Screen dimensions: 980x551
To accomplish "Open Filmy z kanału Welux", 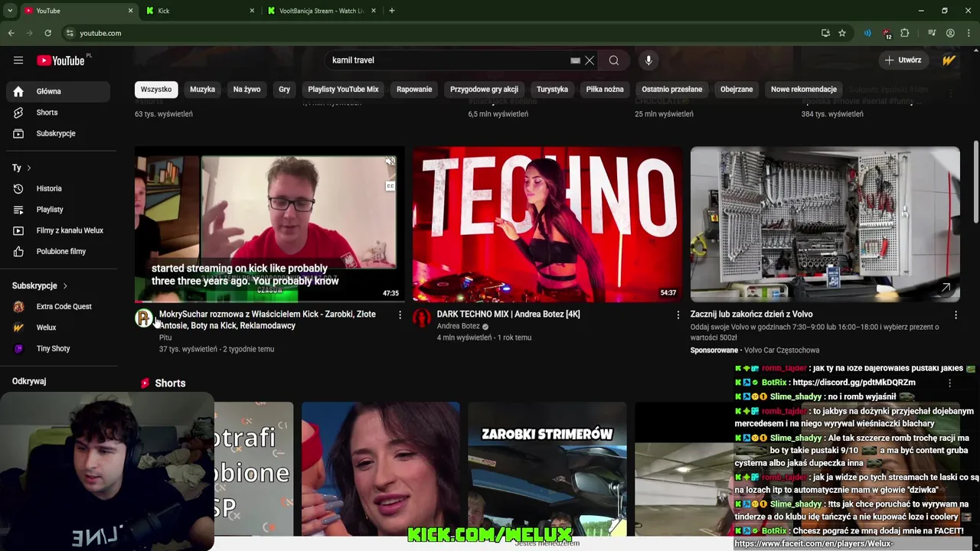I will 58,230.
